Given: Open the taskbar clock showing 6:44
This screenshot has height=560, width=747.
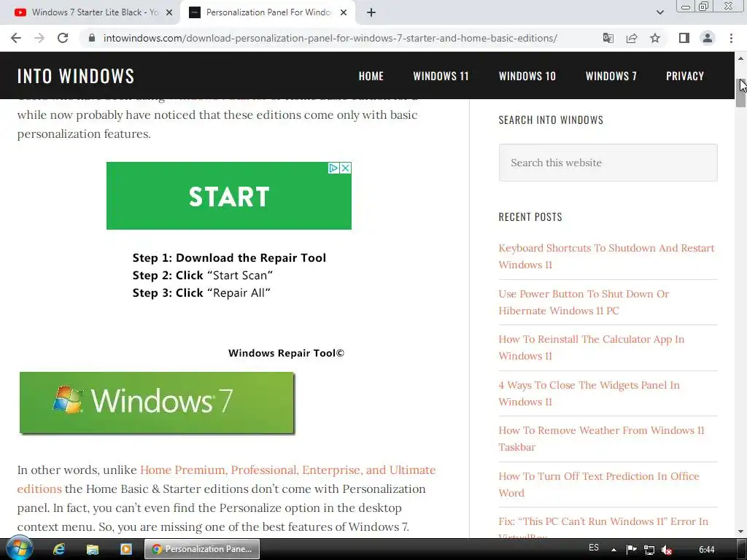Looking at the screenshot, I should coord(706,550).
